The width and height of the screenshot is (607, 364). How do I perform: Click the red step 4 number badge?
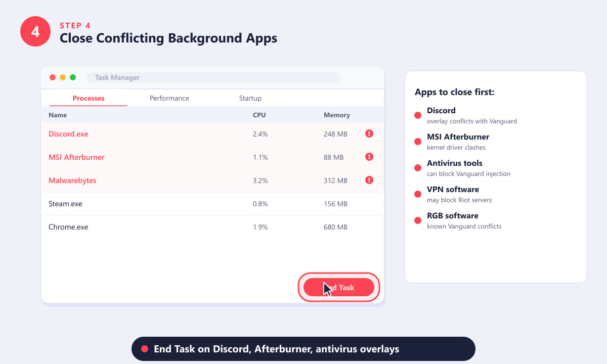(35, 31)
